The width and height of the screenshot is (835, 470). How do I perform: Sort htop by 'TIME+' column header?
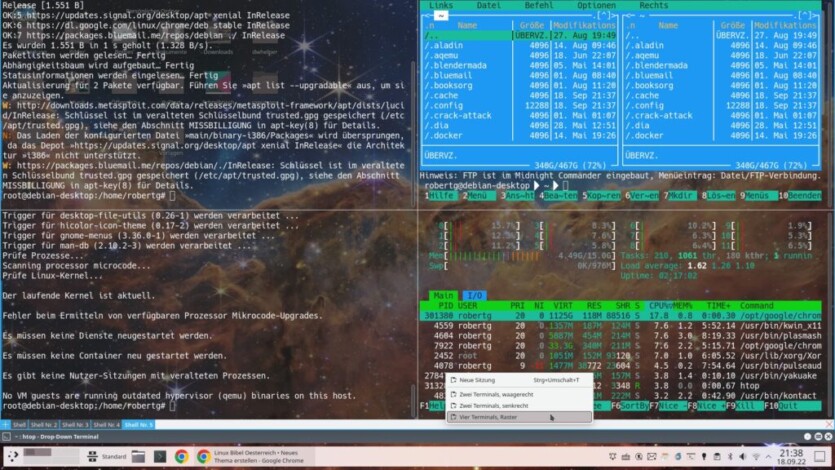[718, 306]
